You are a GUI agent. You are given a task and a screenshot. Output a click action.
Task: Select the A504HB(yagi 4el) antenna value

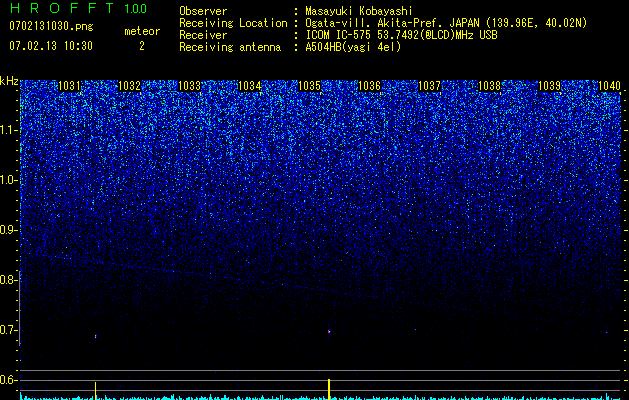tap(353, 47)
